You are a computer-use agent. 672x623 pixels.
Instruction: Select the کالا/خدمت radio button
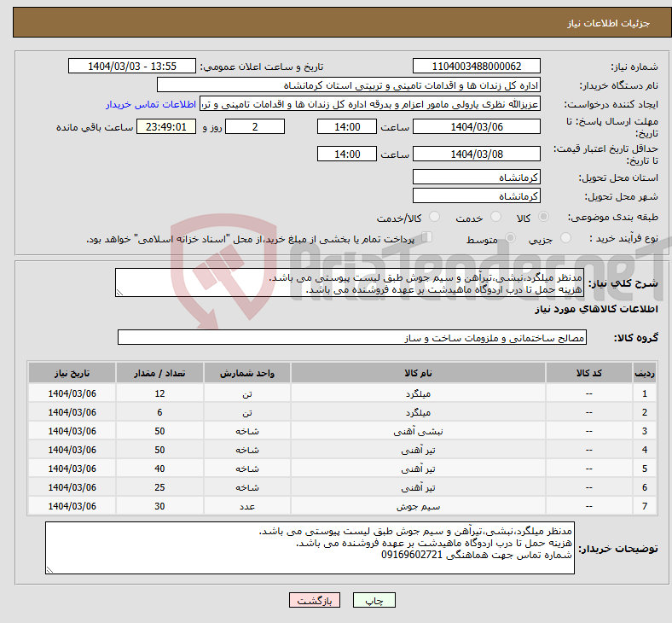435,217
